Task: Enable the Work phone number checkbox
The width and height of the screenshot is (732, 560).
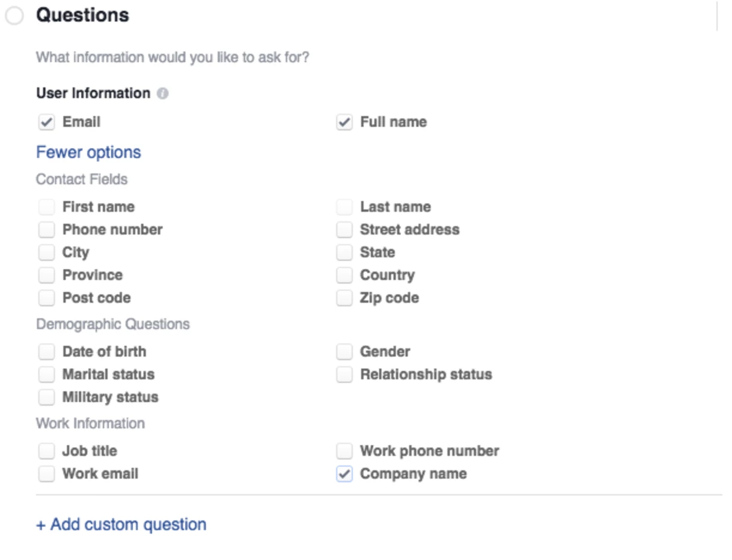Action: [x=344, y=451]
